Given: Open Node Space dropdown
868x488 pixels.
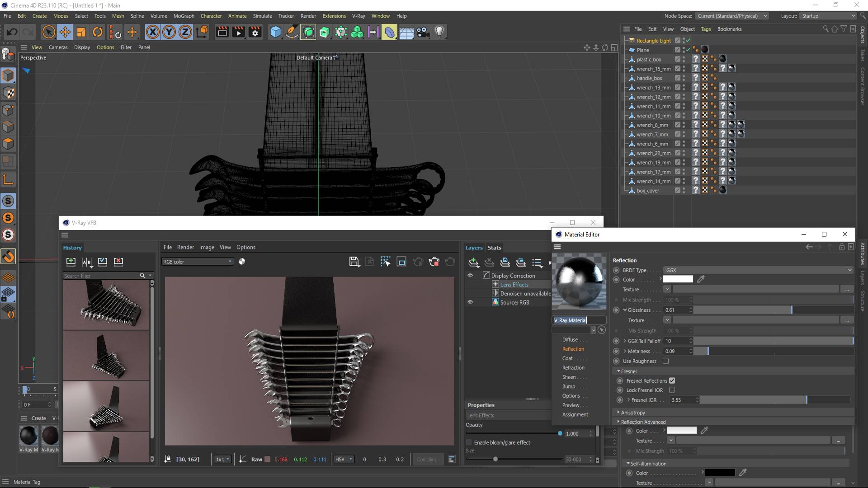Looking at the screenshot, I should pos(732,16).
